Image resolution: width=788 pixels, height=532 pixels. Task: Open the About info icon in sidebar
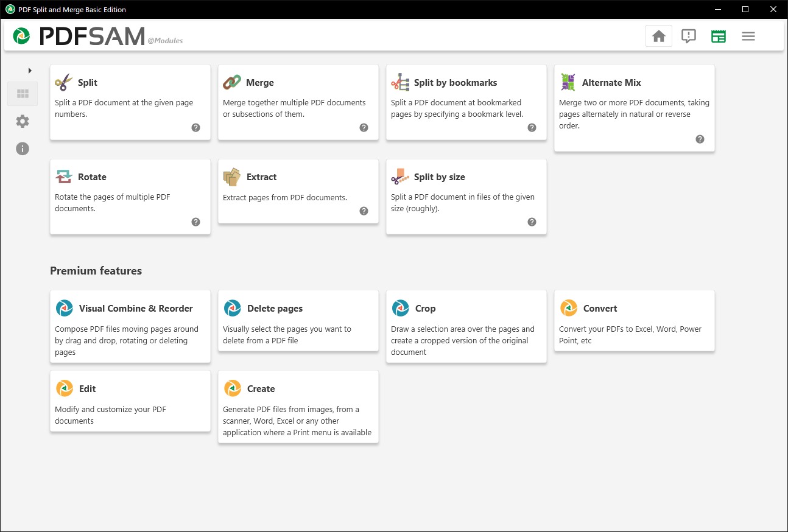(23, 149)
